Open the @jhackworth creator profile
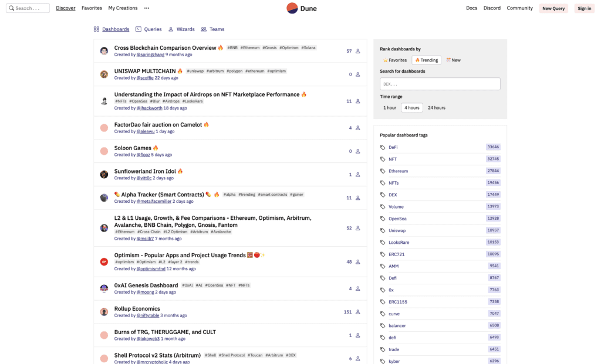 pyautogui.click(x=149, y=108)
